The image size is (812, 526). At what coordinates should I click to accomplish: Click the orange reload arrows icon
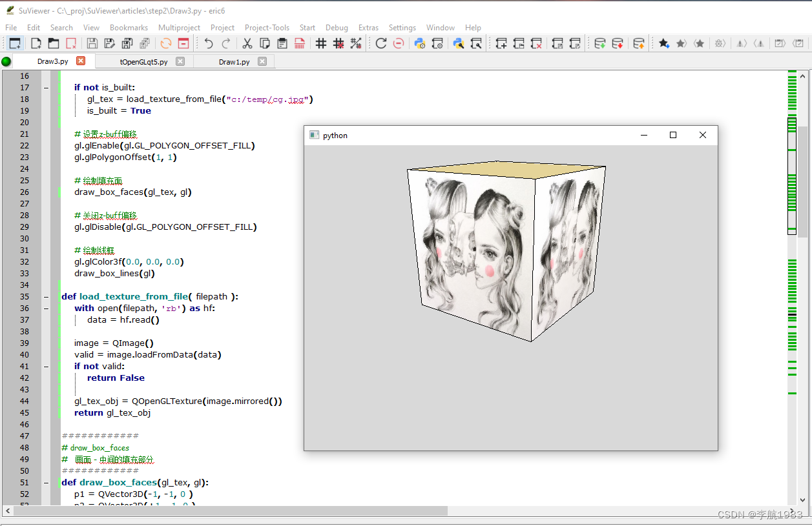(x=166, y=43)
